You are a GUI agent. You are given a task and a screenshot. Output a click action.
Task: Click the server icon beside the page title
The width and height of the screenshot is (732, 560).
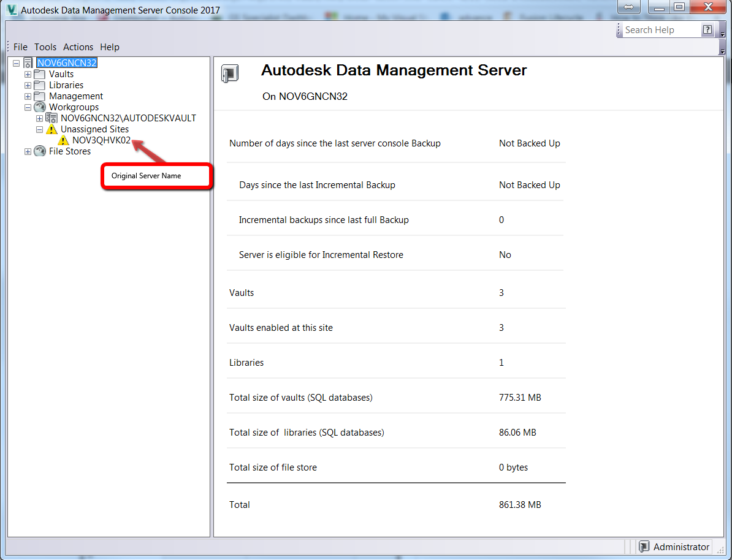[x=231, y=72]
